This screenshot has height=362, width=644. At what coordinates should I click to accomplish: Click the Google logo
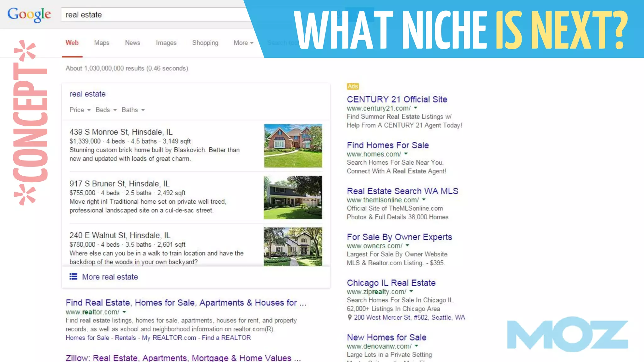[29, 15]
